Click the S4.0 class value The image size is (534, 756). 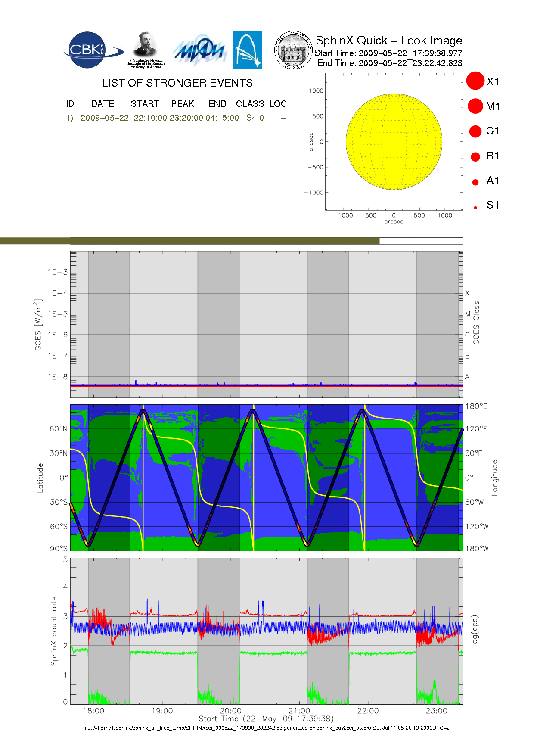click(255, 118)
